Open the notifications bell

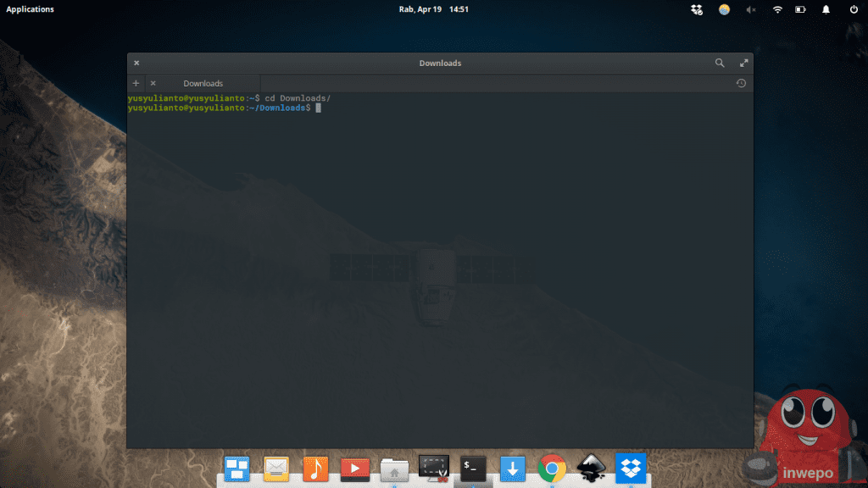(x=826, y=9)
